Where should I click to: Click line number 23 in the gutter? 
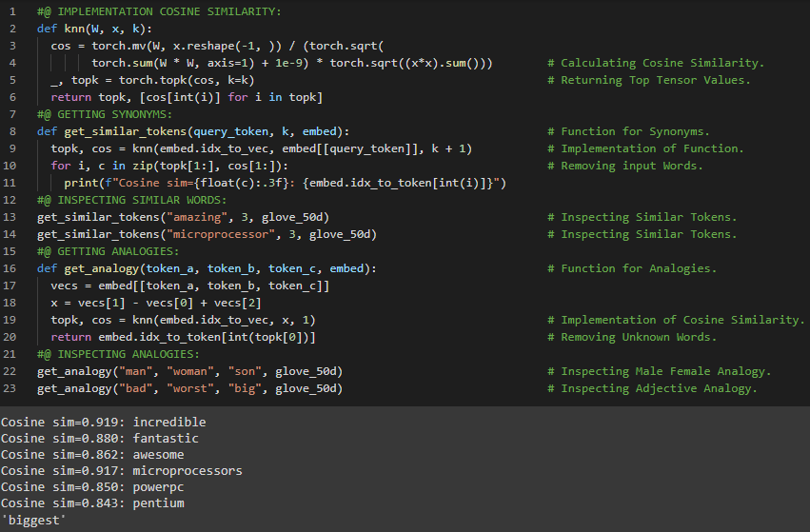click(12, 388)
